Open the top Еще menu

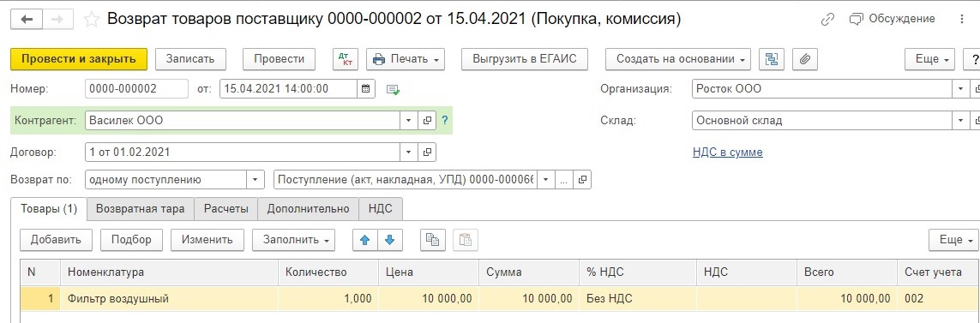(x=930, y=59)
